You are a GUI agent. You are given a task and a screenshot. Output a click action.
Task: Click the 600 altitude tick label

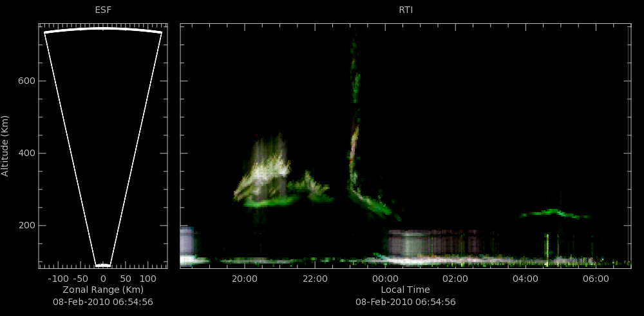pos(26,81)
